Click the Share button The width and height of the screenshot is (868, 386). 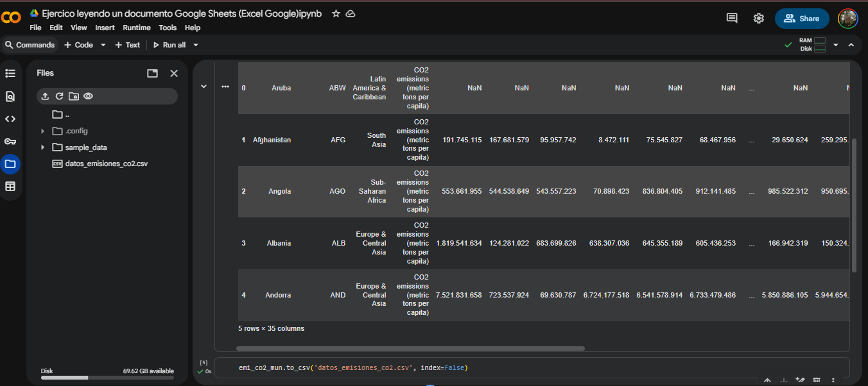[802, 19]
